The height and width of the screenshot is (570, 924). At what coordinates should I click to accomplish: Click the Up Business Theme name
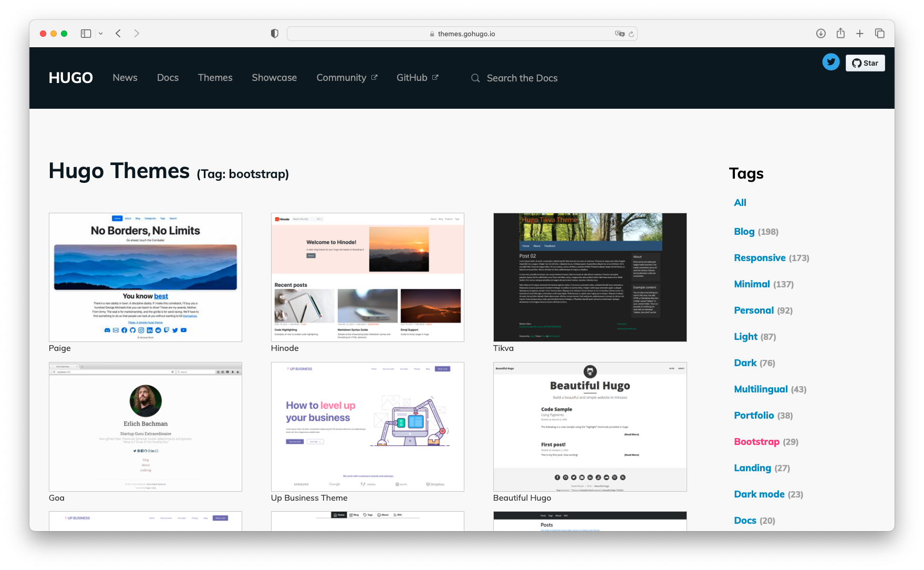[309, 498]
